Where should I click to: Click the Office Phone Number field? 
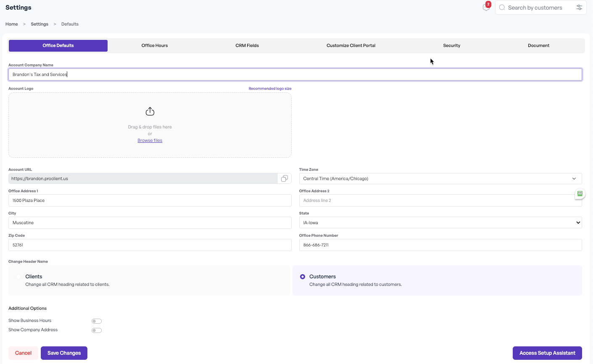440,245
